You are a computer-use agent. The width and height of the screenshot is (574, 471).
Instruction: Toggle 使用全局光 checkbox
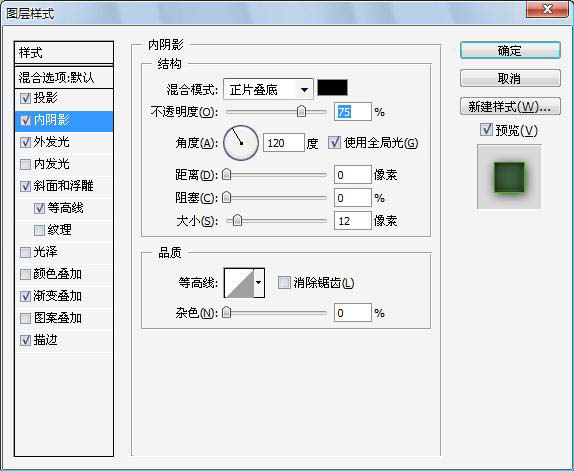coord(334,142)
